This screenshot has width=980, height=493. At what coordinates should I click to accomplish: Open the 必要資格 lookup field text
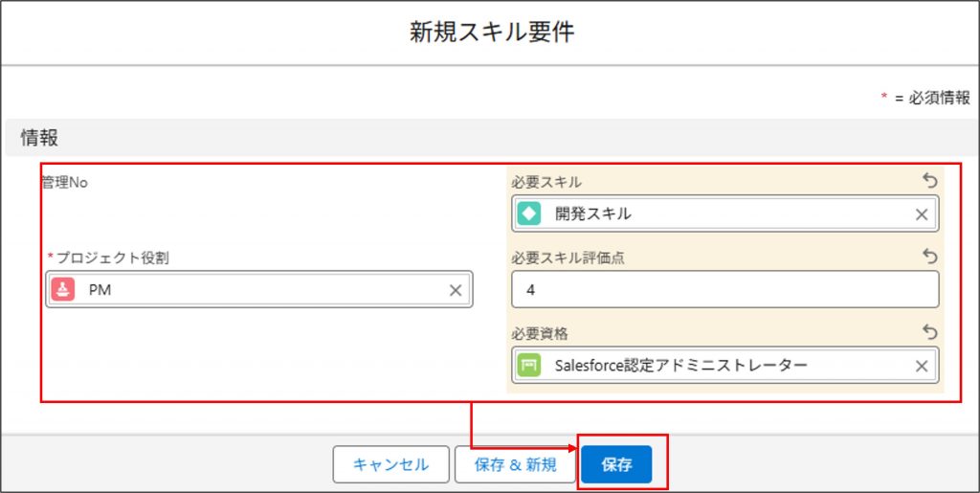(681, 366)
